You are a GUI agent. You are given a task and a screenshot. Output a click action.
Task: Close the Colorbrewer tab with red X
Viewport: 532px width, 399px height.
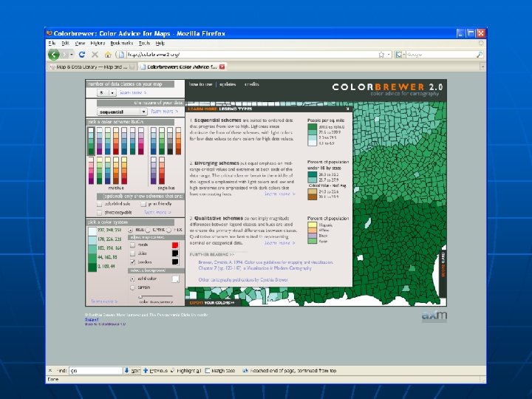pos(222,66)
